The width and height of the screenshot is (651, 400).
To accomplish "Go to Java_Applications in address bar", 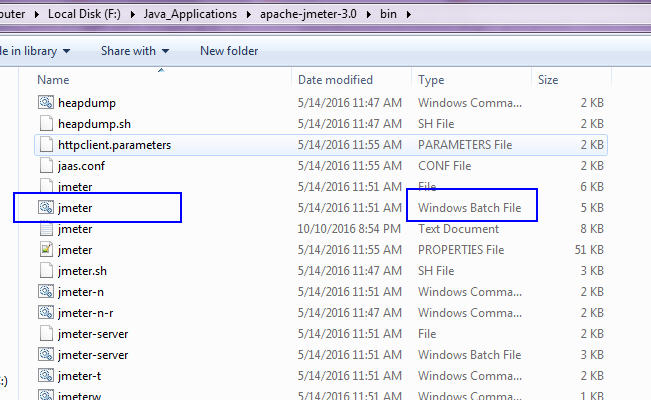I will (x=190, y=14).
